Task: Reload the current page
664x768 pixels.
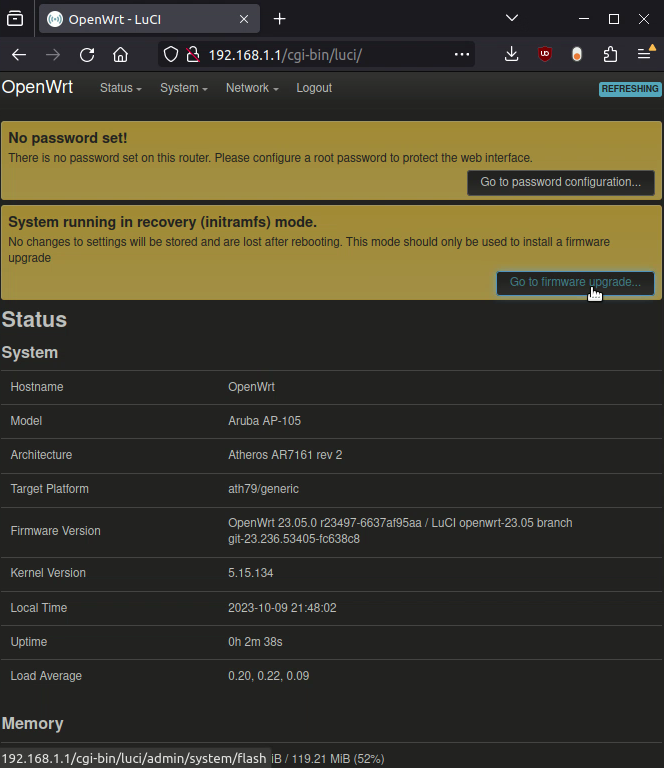Action: coord(87,54)
